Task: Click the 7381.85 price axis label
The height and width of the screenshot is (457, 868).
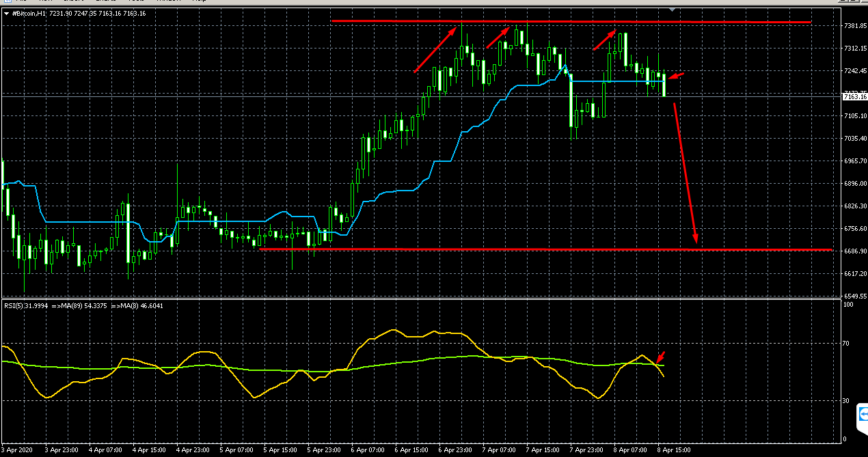Action: click(855, 26)
